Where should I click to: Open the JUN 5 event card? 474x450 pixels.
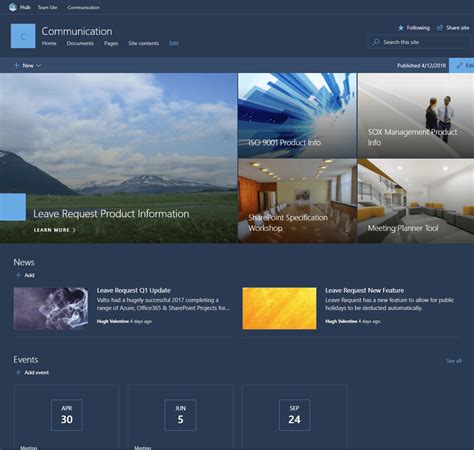tap(180, 417)
